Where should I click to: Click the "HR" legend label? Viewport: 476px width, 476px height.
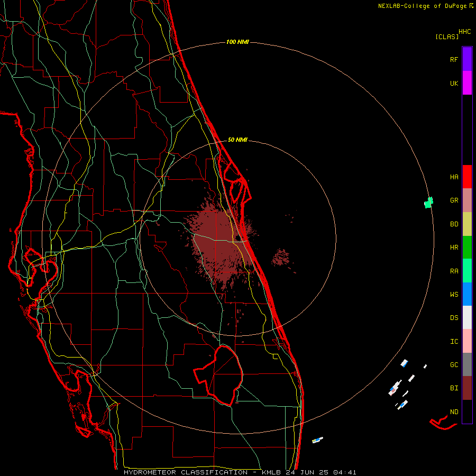click(x=454, y=248)
